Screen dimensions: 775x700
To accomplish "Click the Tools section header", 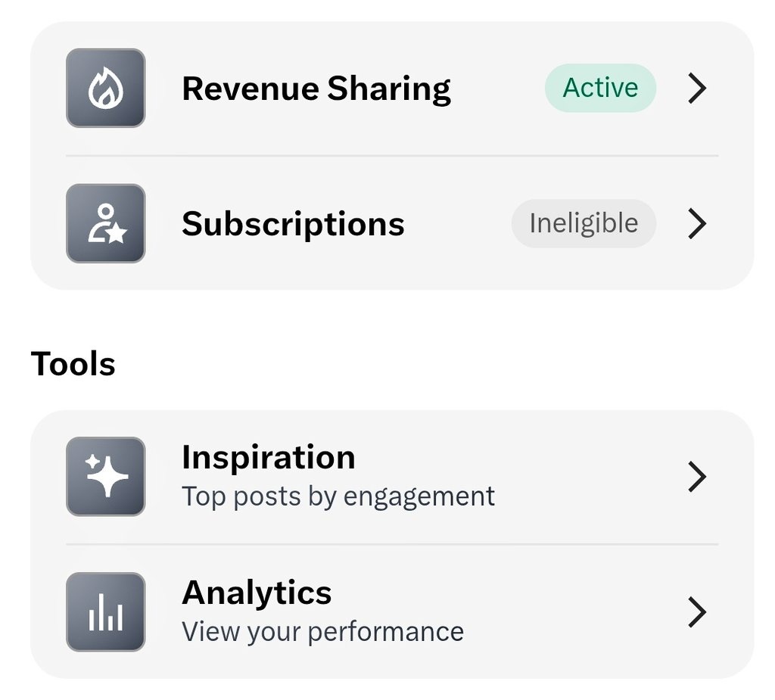I will click(x=73, y=364).
